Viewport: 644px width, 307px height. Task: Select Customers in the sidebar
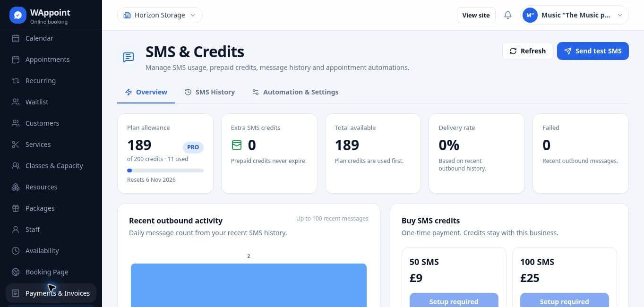tap(51, 123)
